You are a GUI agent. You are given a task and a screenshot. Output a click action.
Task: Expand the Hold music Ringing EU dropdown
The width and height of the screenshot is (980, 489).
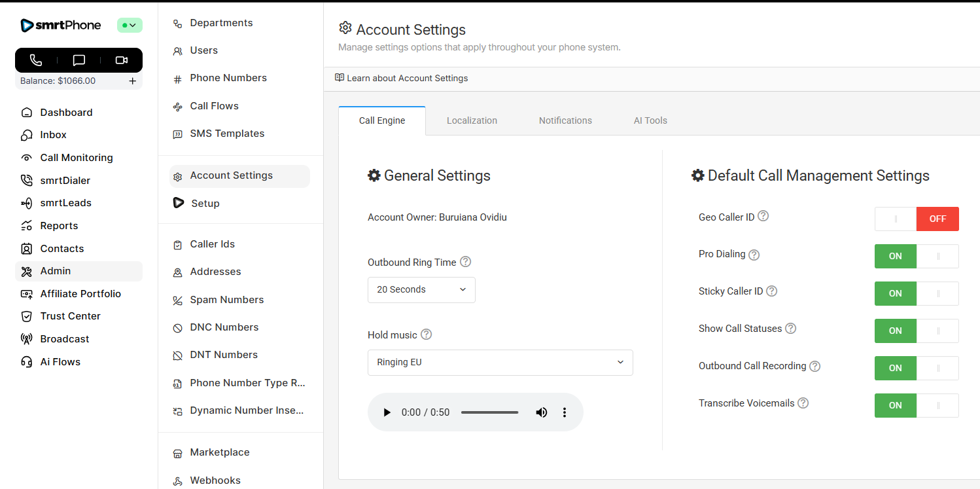click(x=500, y=363)
